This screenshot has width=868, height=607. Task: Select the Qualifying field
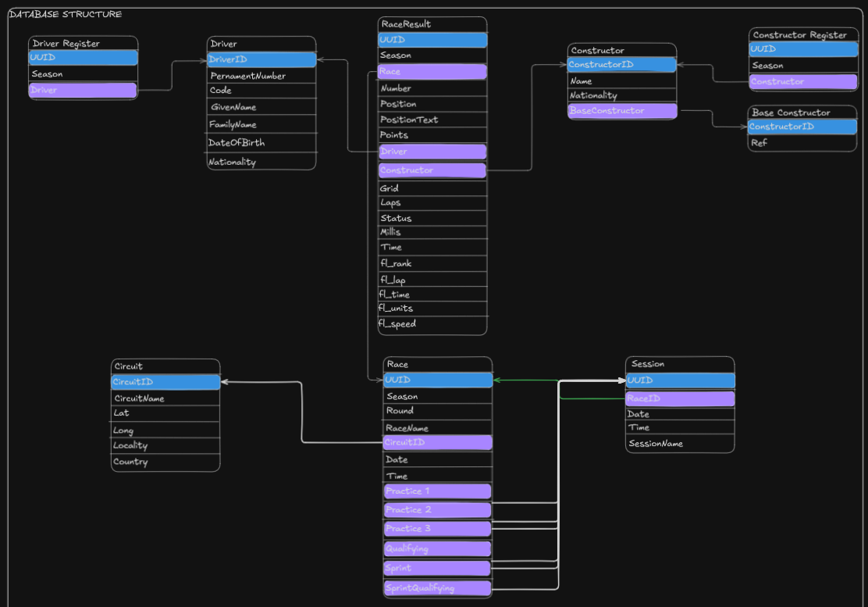pyautogui.click(x=438, y=549)
